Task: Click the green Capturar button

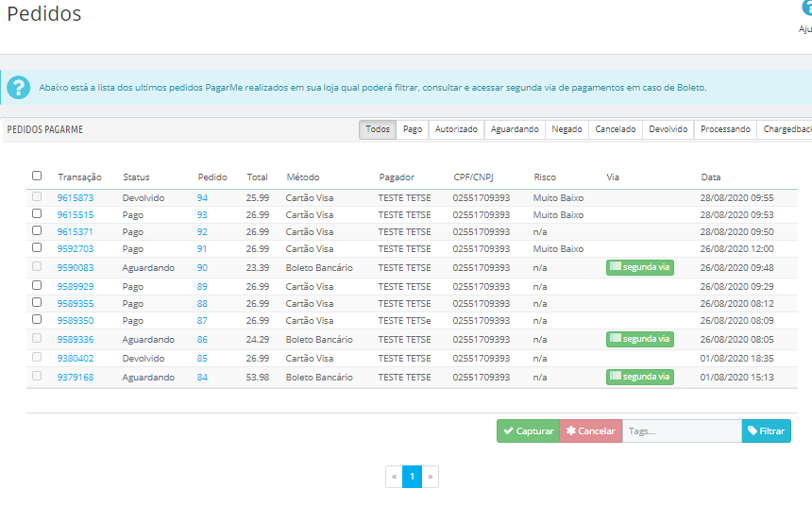Action: pos(528,430)
